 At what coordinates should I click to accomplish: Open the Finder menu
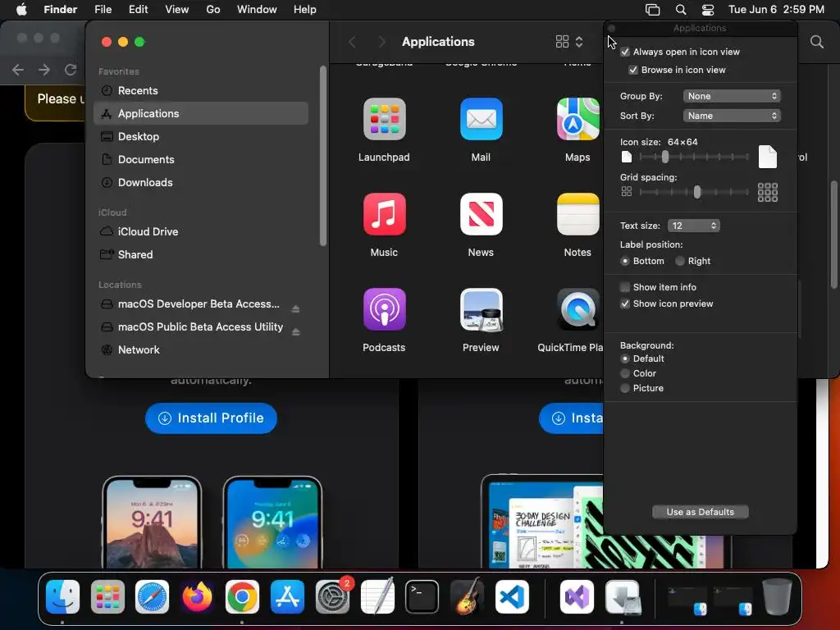[60, 10]
